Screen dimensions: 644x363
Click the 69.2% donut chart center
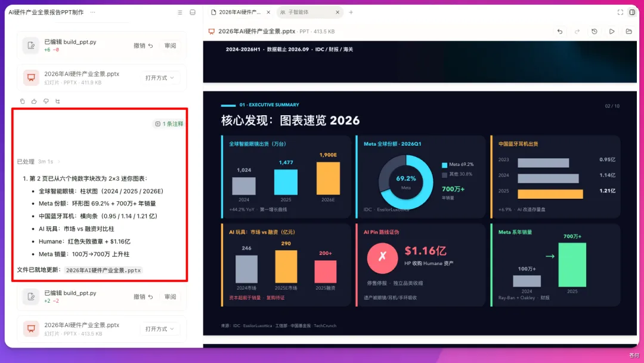coord(406,182)
